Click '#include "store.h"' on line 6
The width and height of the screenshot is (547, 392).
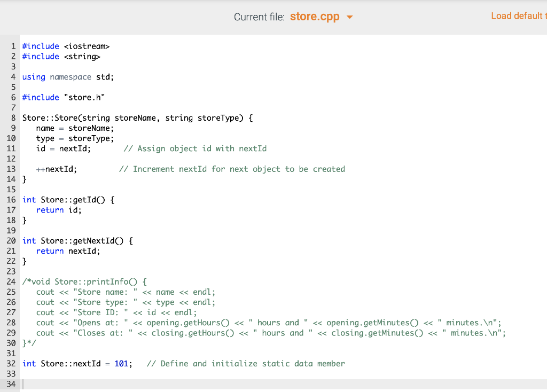pyautogui.click(x=64, y=97)
